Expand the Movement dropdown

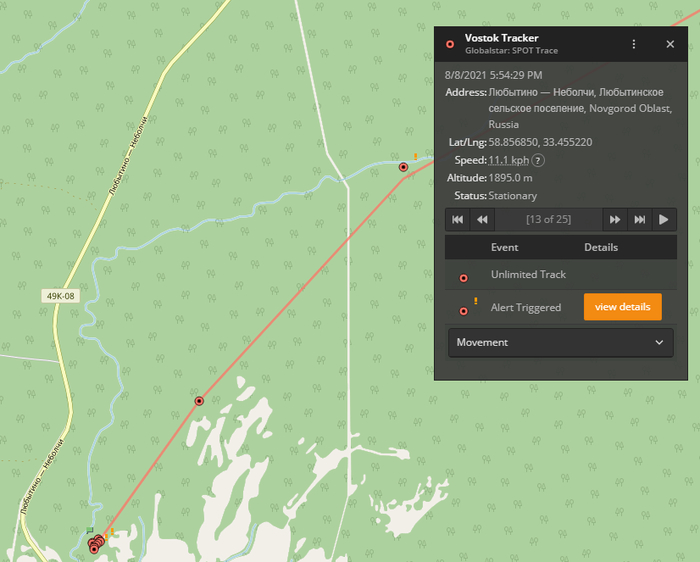coord(561,342)
